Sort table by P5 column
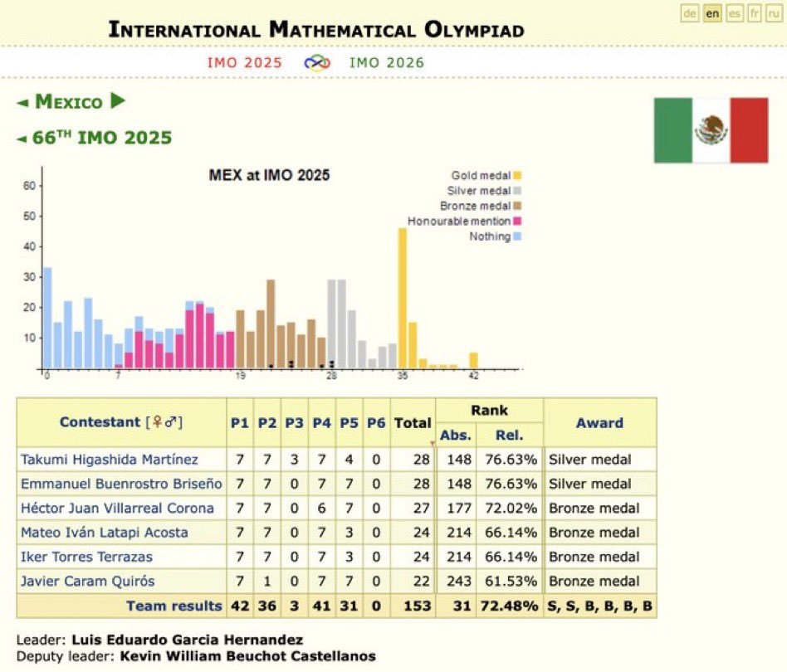The height and width of the screenshot is (672, 787). click(349, 423)
